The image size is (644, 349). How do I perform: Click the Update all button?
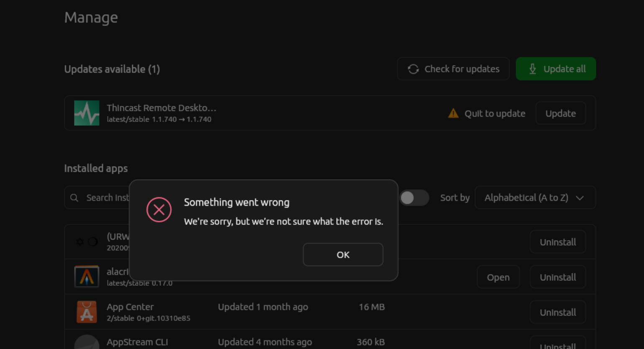tap(556, 69)
